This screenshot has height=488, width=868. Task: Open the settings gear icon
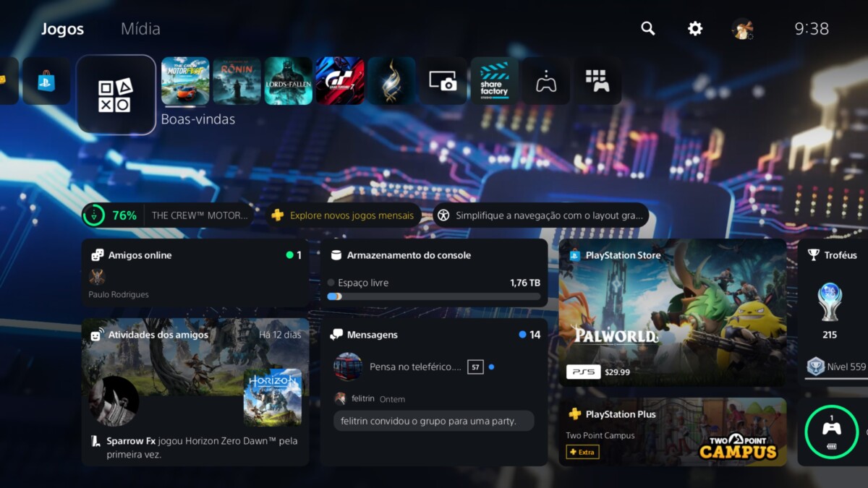coord(695,28)
